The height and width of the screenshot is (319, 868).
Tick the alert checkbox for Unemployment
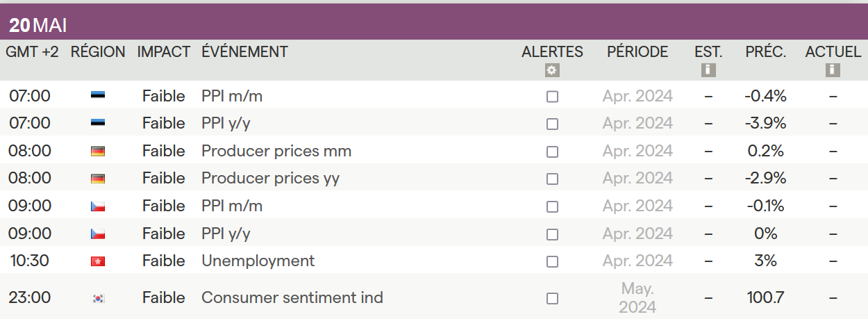[552, 261]
